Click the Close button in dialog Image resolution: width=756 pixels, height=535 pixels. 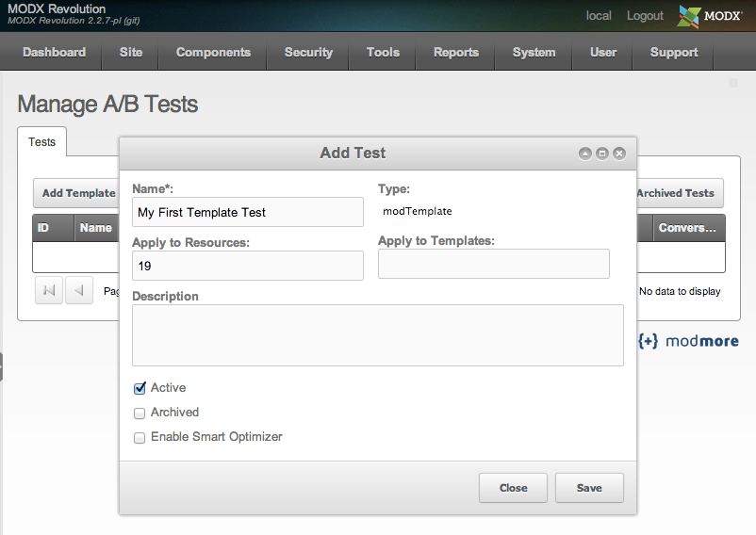click(x=513, y=488)
